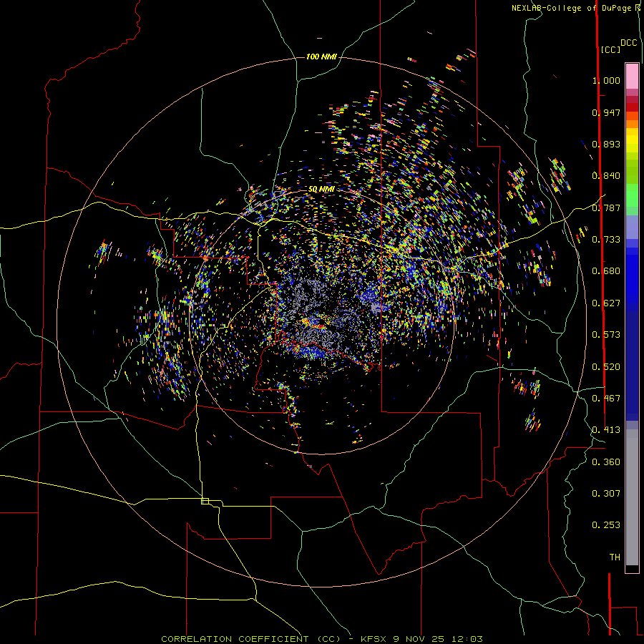Pick the lavender segment of the color bar

coord(632,227)
